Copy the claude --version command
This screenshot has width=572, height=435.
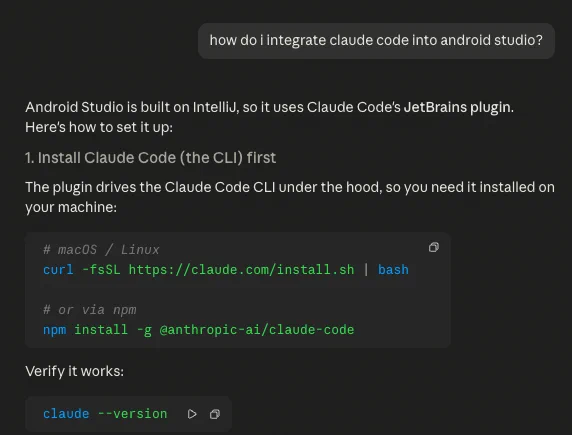[x=215, y=414]
